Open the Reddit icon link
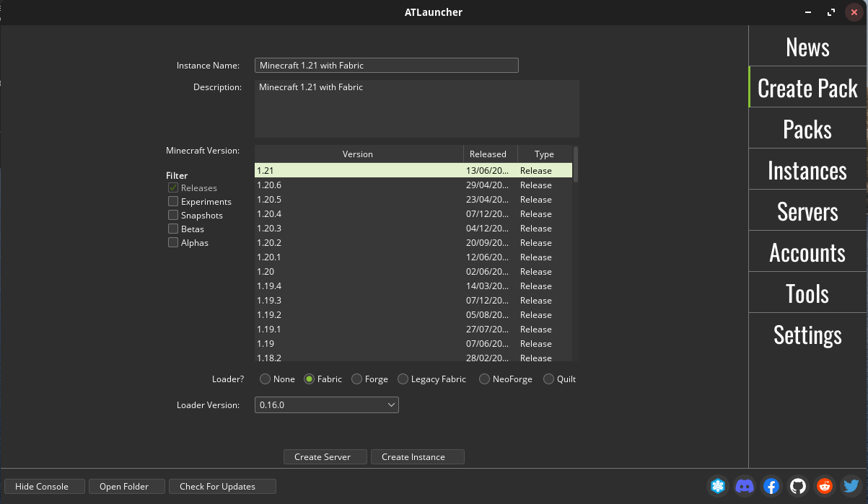The image size is (868, 504). pos(824,486)
